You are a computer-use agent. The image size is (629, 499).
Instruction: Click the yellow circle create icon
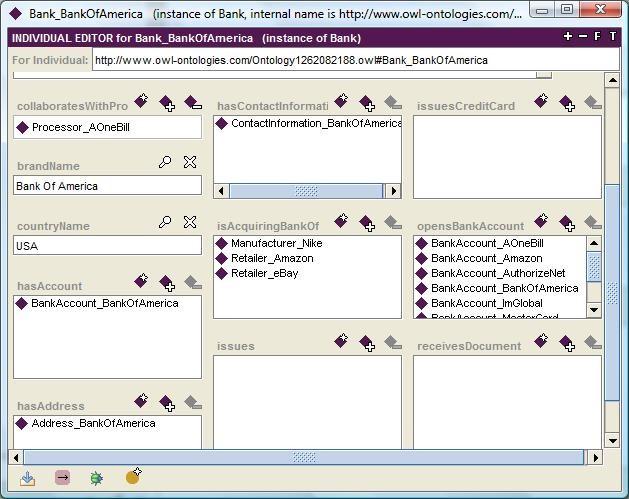pos(134,476)
